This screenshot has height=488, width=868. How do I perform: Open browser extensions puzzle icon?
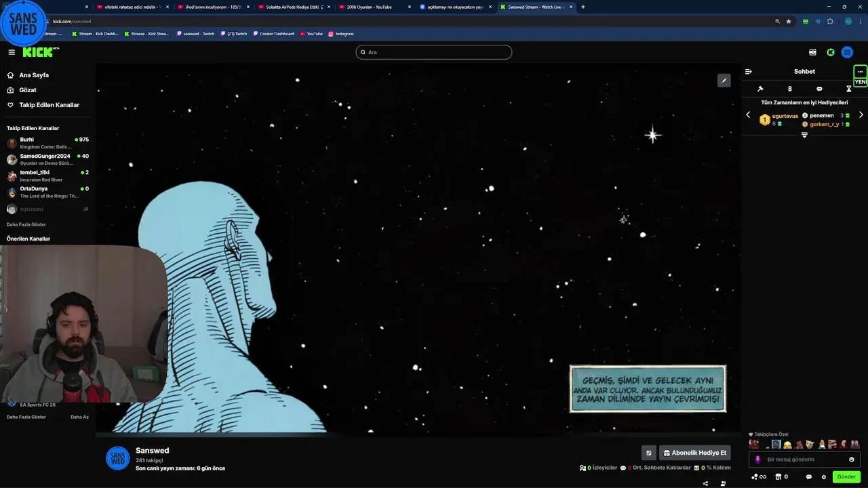[x=830, y=21]
